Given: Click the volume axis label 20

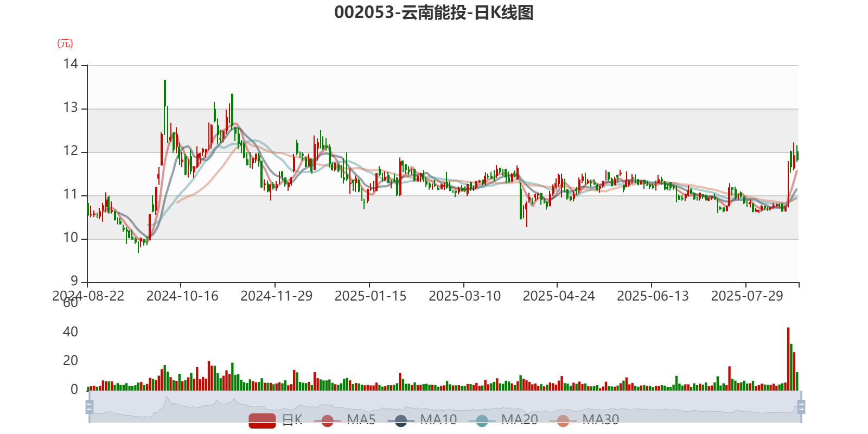Looking at the screenshot, I should tap(71, 361).
